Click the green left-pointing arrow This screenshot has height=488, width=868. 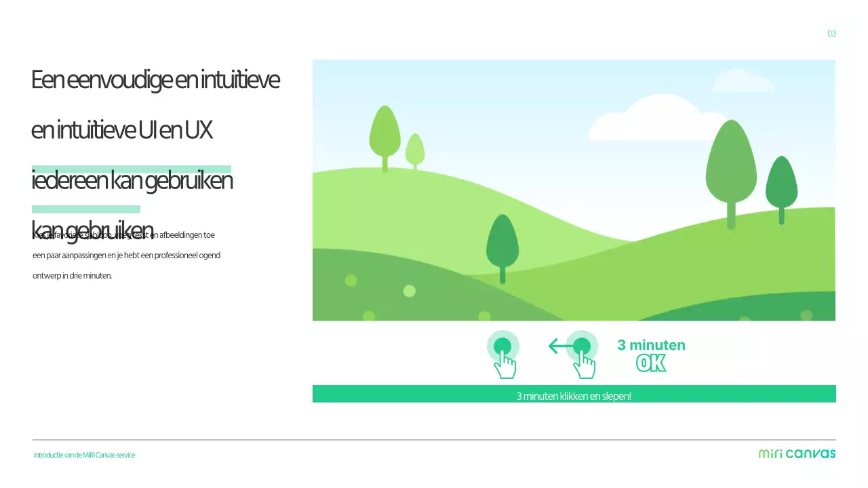click(x=559, y=346)
